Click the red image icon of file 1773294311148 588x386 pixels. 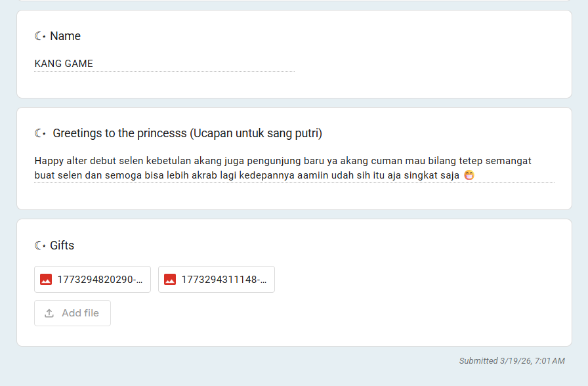pos(170,280)
